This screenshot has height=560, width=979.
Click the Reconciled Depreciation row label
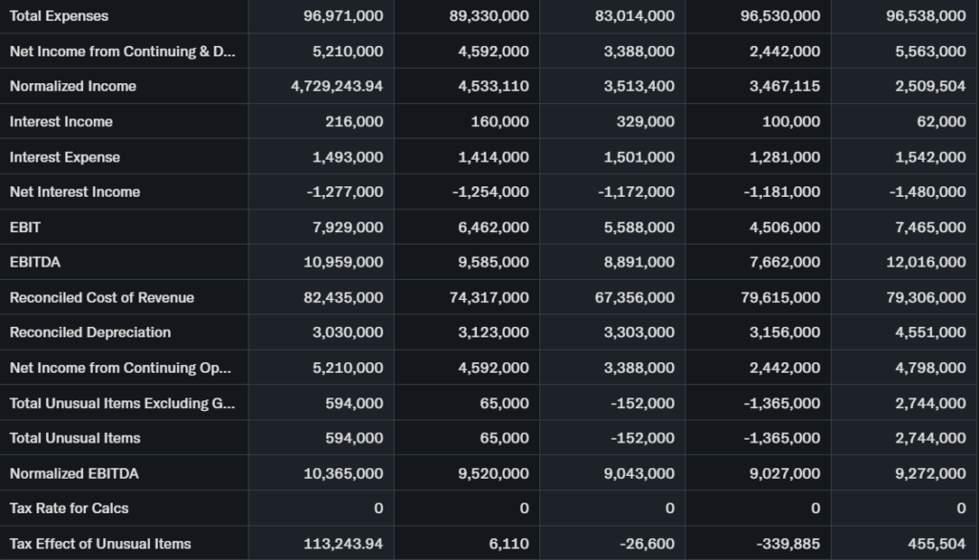pyautogui.click(x=90, y=333)
